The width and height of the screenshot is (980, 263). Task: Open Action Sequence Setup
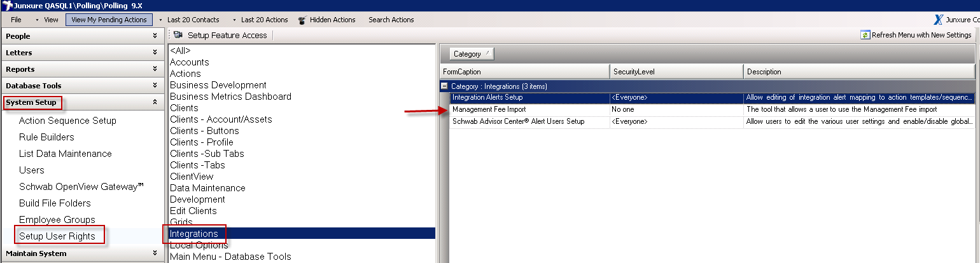pos(67,121)
